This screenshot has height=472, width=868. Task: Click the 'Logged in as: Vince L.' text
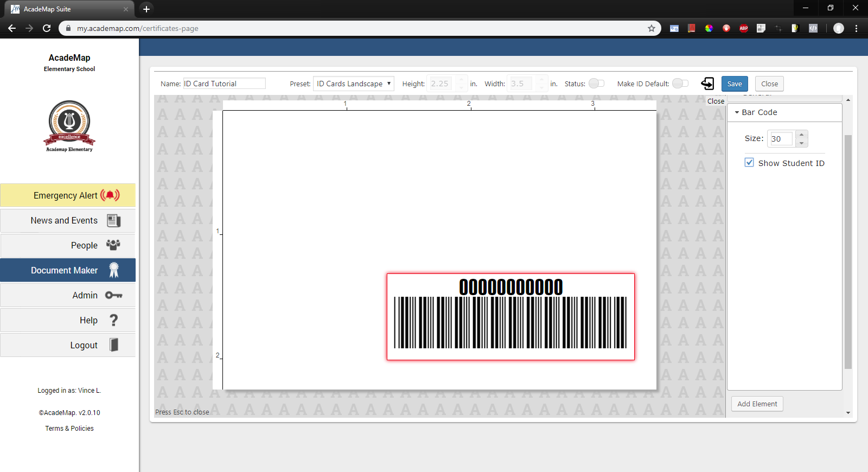click(69, 391)
